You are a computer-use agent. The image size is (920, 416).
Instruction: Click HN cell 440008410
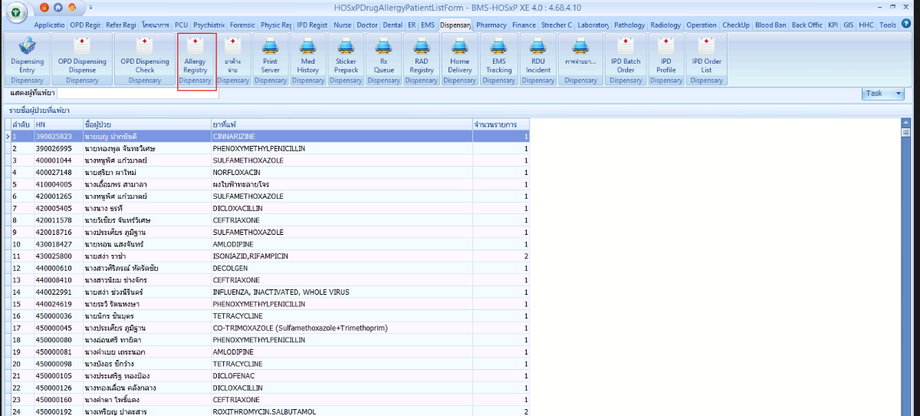click(58, 280)
